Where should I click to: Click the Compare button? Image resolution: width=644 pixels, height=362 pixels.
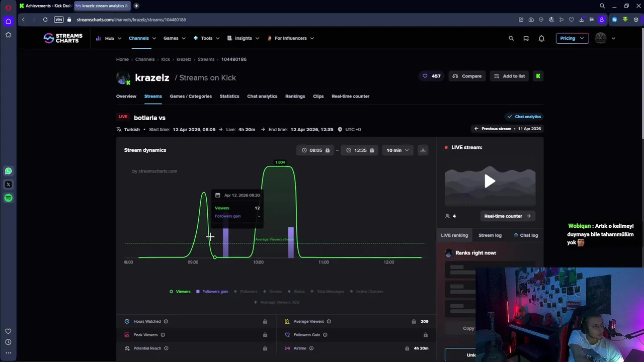point(467,76)
